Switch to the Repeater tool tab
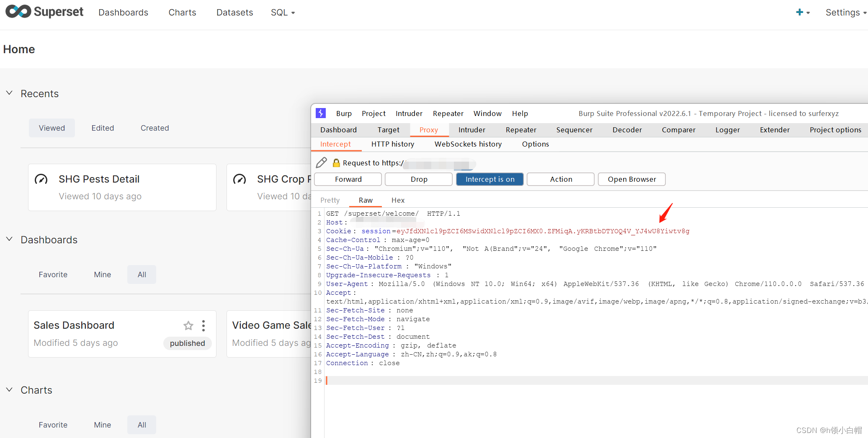This screenshot has height=438, width=868. coord(521,130)
